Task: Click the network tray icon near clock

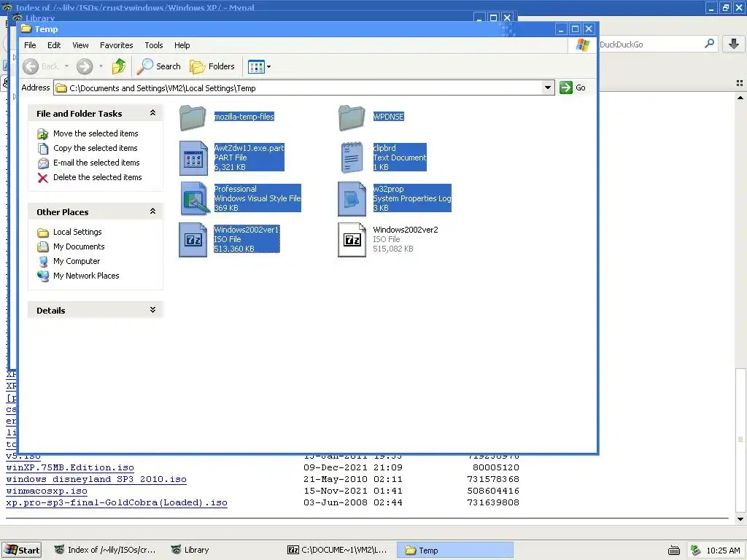Action: pyautogui.click(x=695, y=551)
